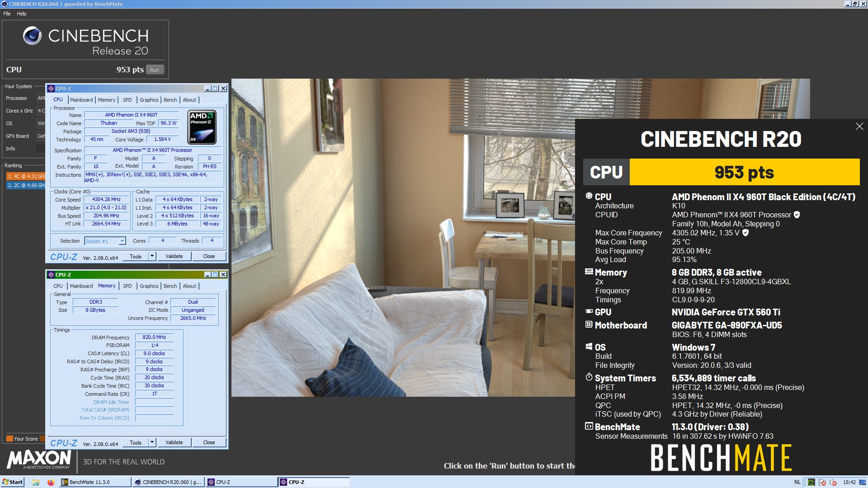Click the show desktop icon next to the clock

(863, 482)
